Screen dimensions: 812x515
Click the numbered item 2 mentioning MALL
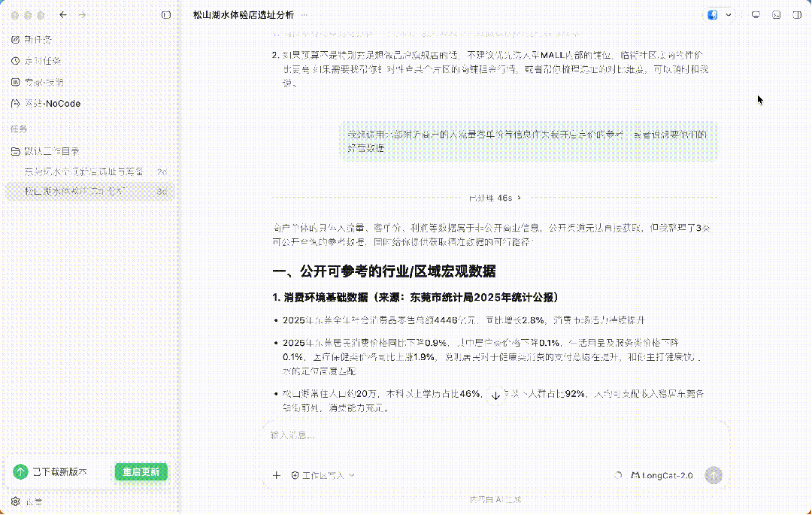coord(491,69)
